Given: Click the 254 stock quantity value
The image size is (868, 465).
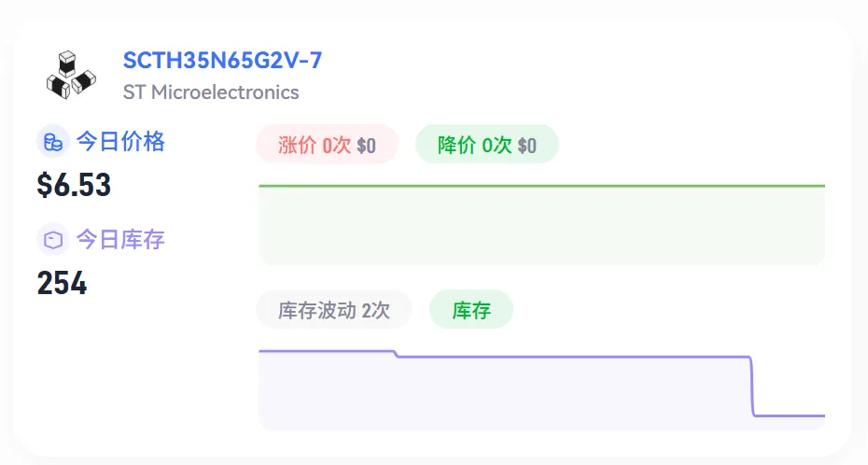Looking at the screenshot, I should [x=62, y=283].
